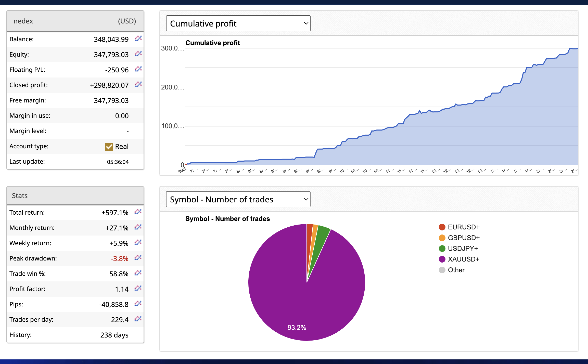Toggle the XAUUSD+ legend item
The width and height of the screenshot is (588, 364).
(x=463, y=259)
